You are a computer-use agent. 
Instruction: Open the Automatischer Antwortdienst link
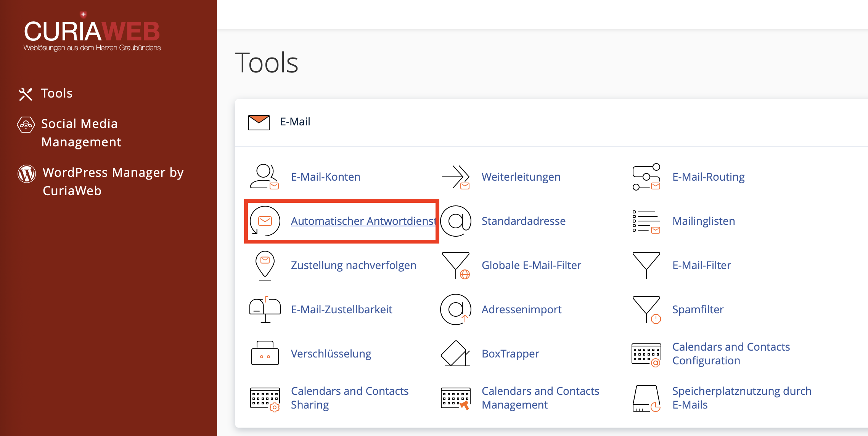pyautogui.click(x=363, y=221)
